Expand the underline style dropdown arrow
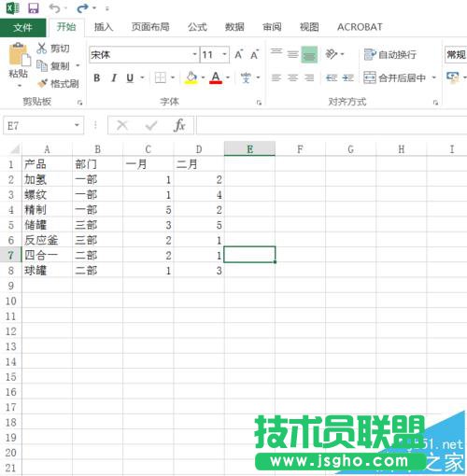This screenshot has width=467, height=476. [x=142, y=77]
